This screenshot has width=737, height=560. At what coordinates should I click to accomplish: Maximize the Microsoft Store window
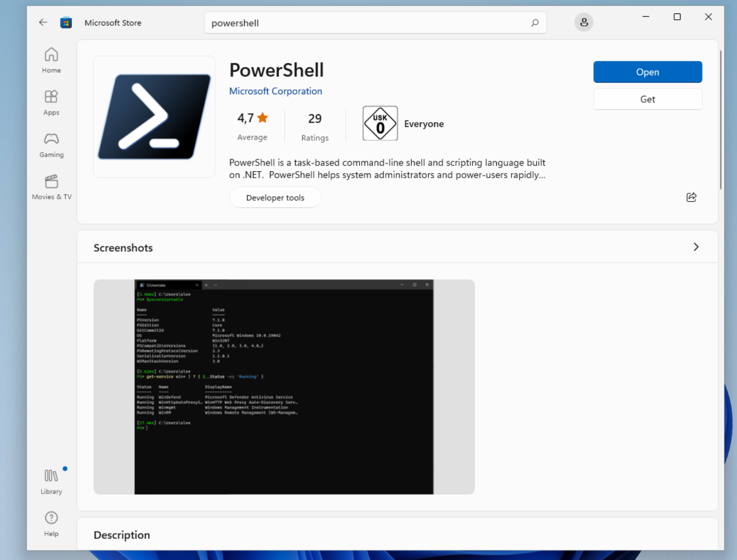tap(677, 17)
